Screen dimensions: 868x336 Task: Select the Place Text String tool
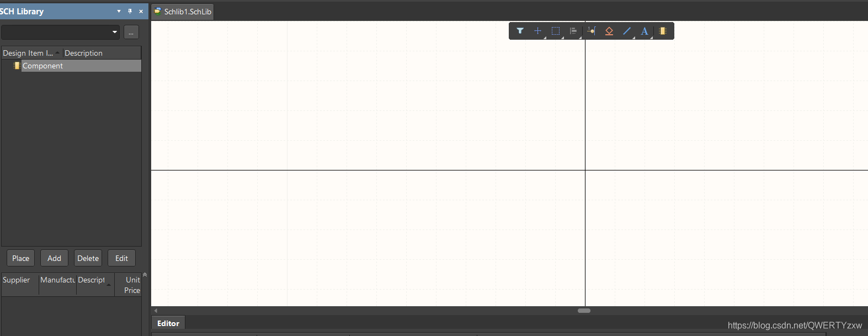[x=645, y=31]
